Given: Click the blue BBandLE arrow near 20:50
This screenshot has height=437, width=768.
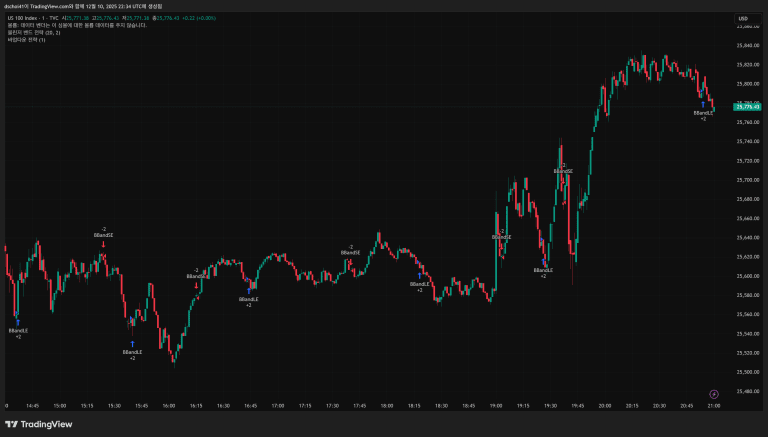Looking at the screenshot, I should pyautogui.click(x=703, y=104).
